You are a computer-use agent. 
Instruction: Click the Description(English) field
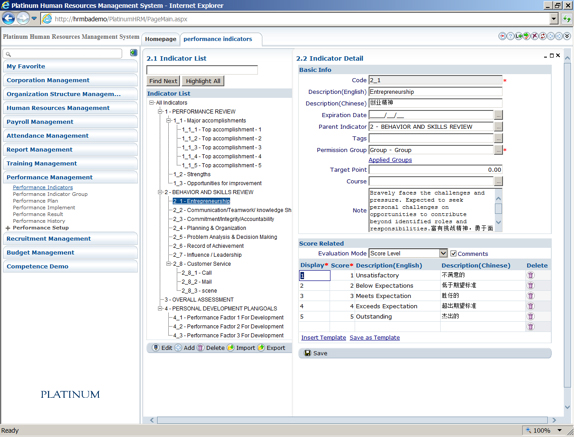[435, 92]
